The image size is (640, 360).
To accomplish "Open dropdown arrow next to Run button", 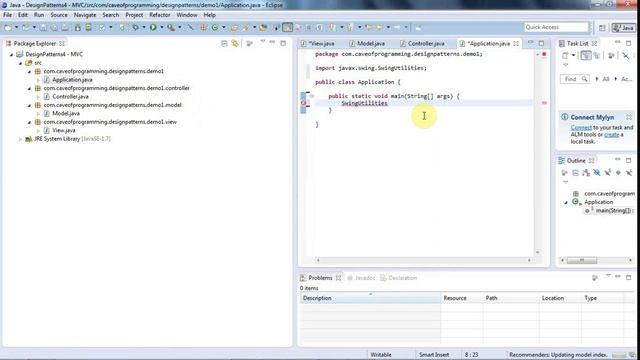I will (x=162, y=27).
